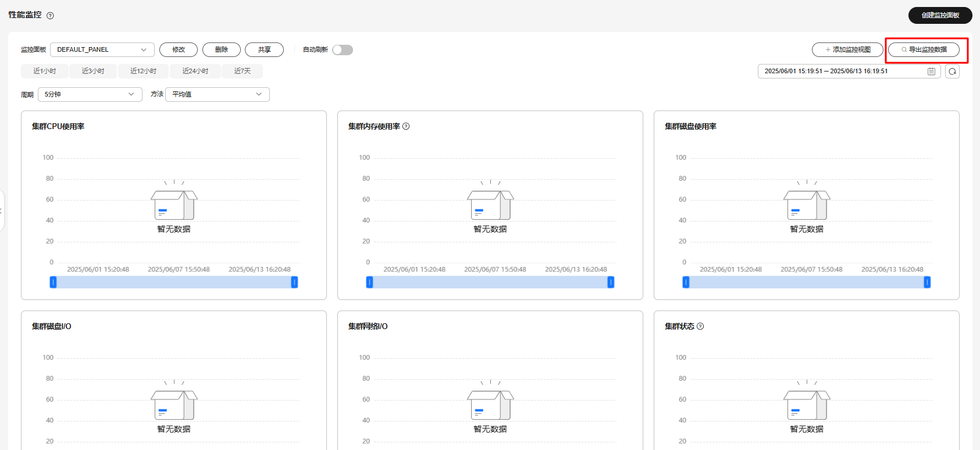Click the 集群磁盘I/O chart title

52,326
